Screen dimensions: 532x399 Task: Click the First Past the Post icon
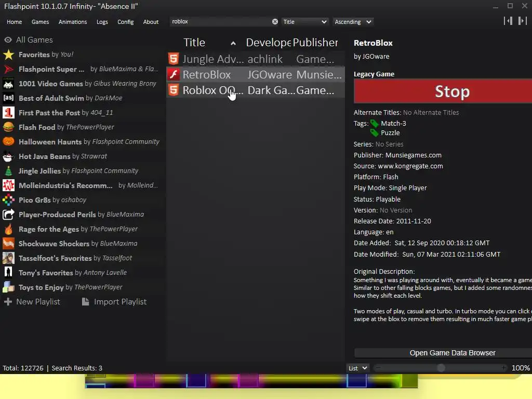(8, 113)
